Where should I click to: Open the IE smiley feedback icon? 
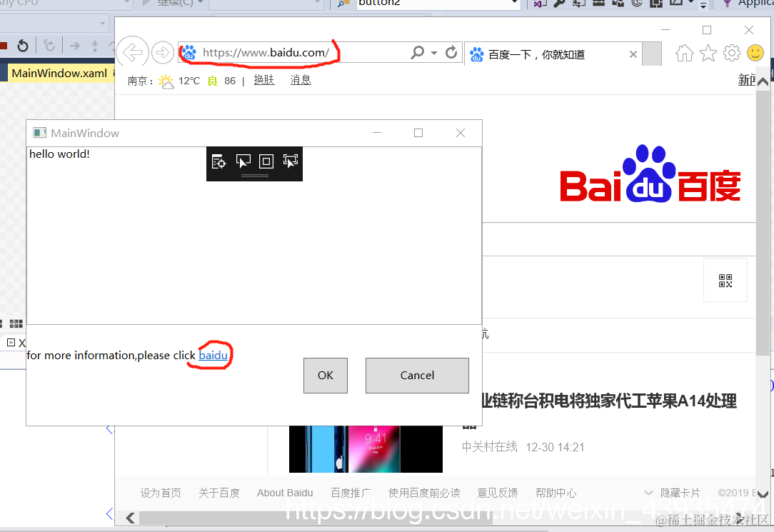755,53
